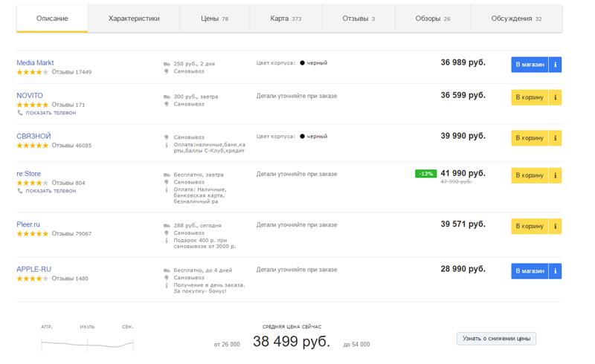This screenshot has width=595, height=364.
Task: Open the Цены 78 tab
Action: pos(215,19)
